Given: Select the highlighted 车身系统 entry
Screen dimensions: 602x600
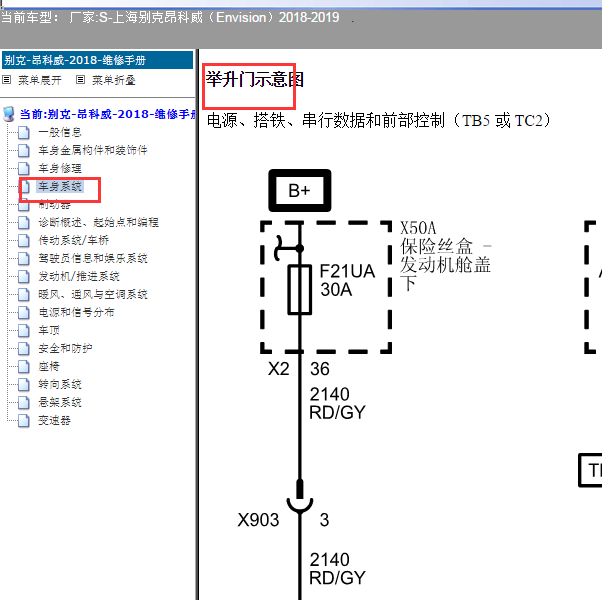Looking at the screenshot, I should (x=60, y=186).
